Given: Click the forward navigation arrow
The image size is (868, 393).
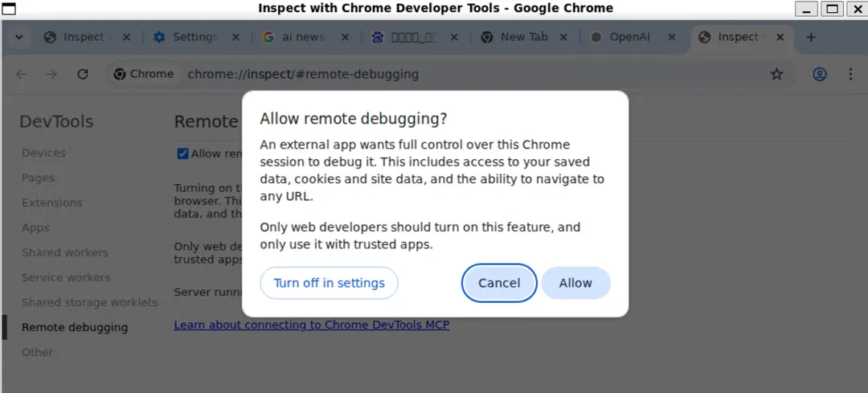Looking at the screenshot, I should coord(51,74).
